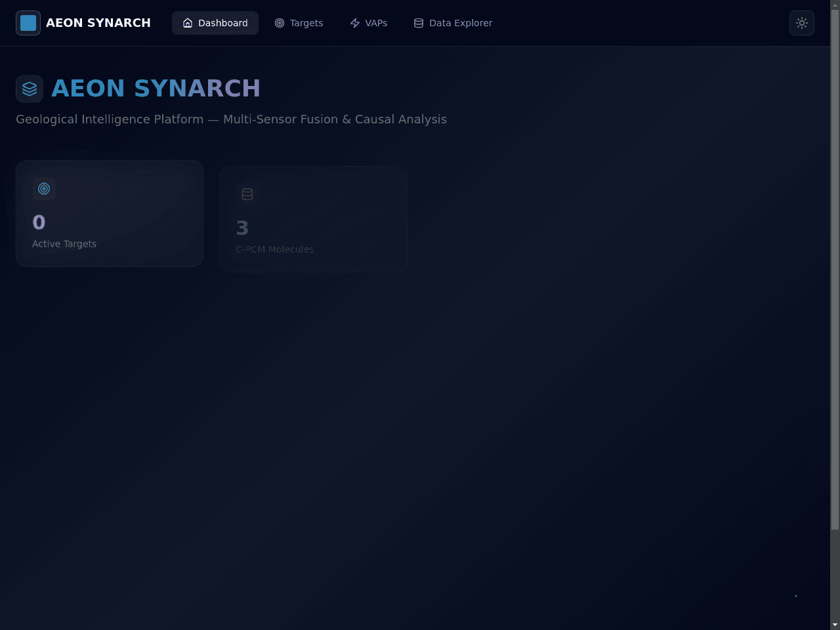This screenshot has height=630, width=840.
Task: Switch to the Targets tab
Action: 299,23
